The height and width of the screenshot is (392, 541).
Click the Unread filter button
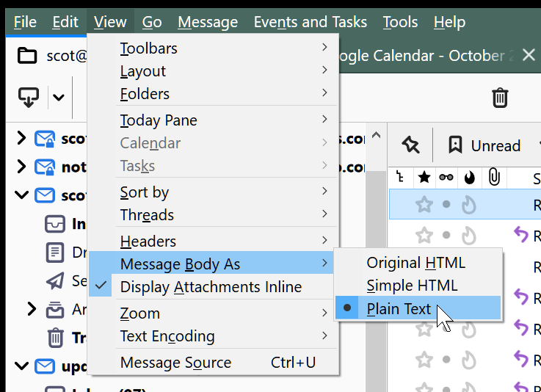[x=484, y=145]
